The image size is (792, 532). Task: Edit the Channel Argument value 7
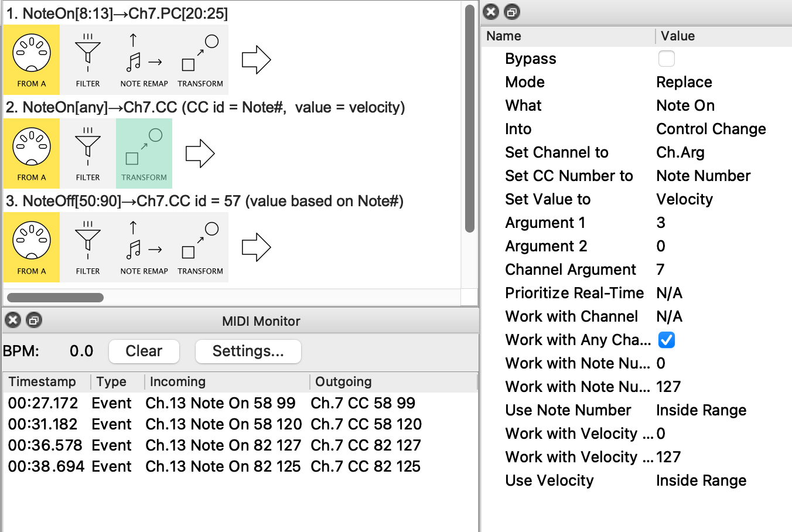(x=660, y=270)
